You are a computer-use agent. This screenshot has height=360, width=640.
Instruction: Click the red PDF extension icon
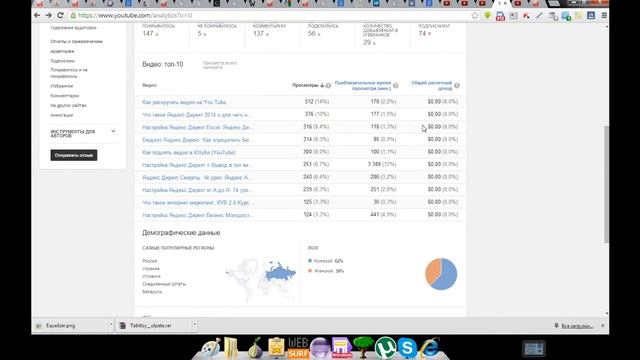point(500,16)
